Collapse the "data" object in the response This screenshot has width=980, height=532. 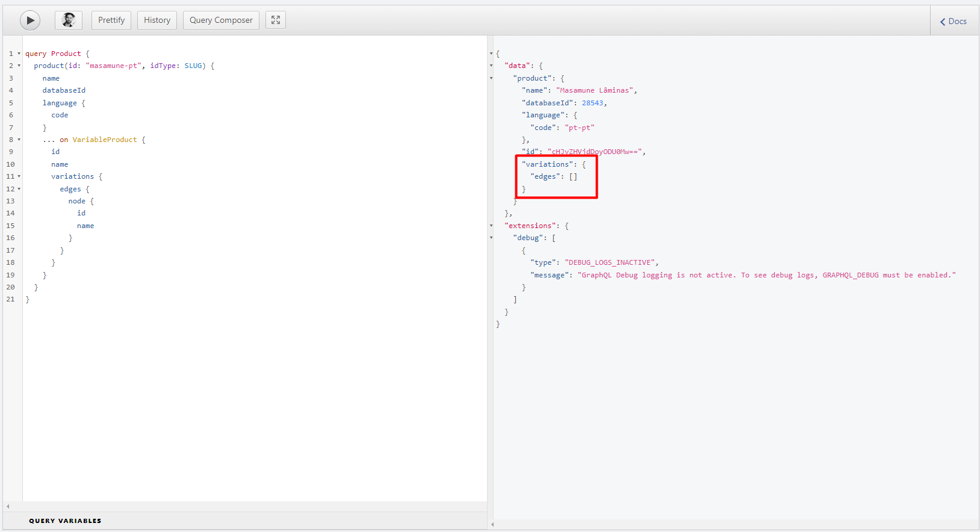pyautogui.click(x=491, y=66)
